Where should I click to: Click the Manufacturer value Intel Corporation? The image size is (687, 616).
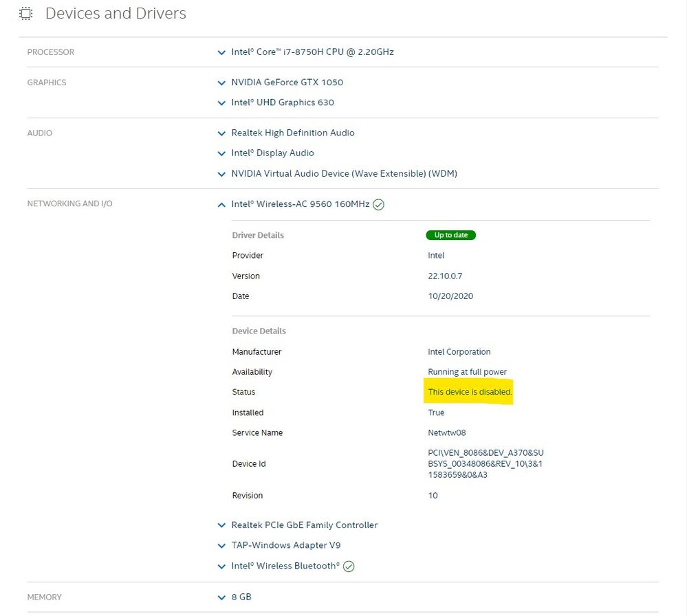tap(459, 352)
